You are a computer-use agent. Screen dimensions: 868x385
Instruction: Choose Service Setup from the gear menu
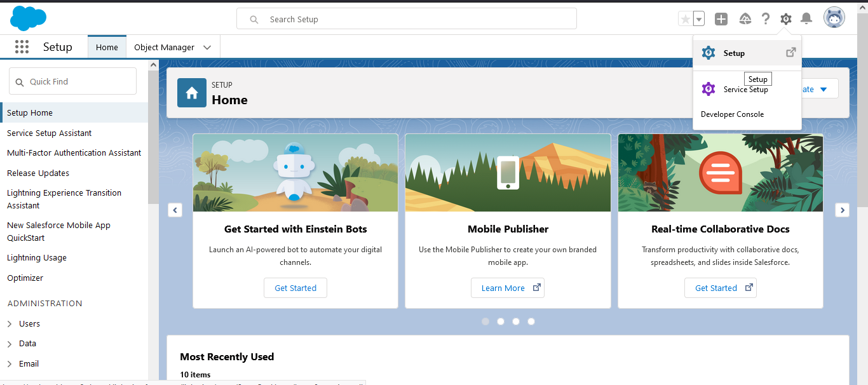(745, 90)
